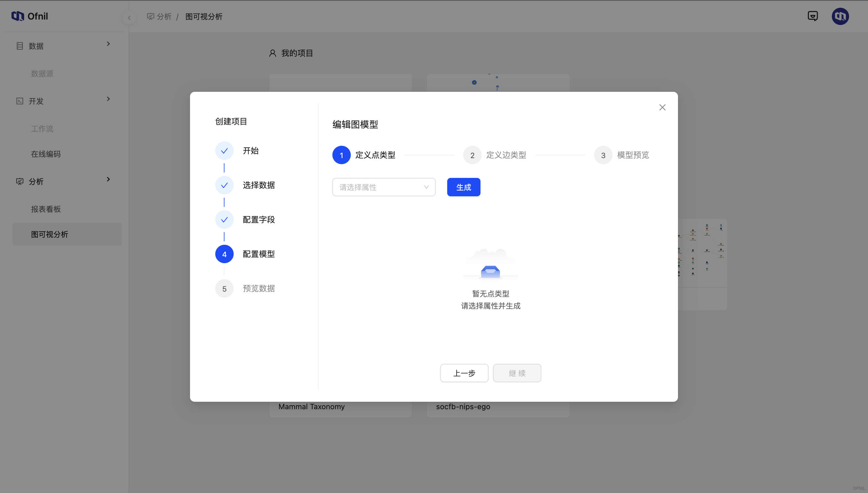Collapse the sidebar with the arrow button
868x493 pixels.
[129, 18]
